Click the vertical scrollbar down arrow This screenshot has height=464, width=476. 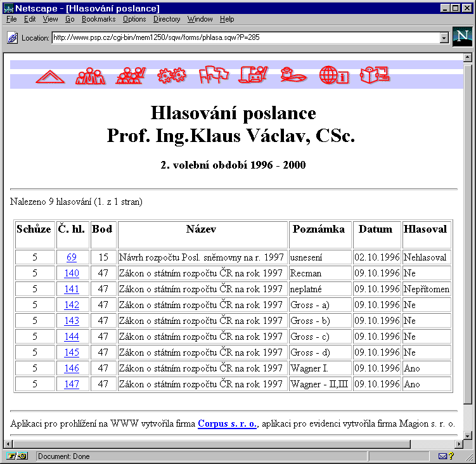[x=468, y=435]
